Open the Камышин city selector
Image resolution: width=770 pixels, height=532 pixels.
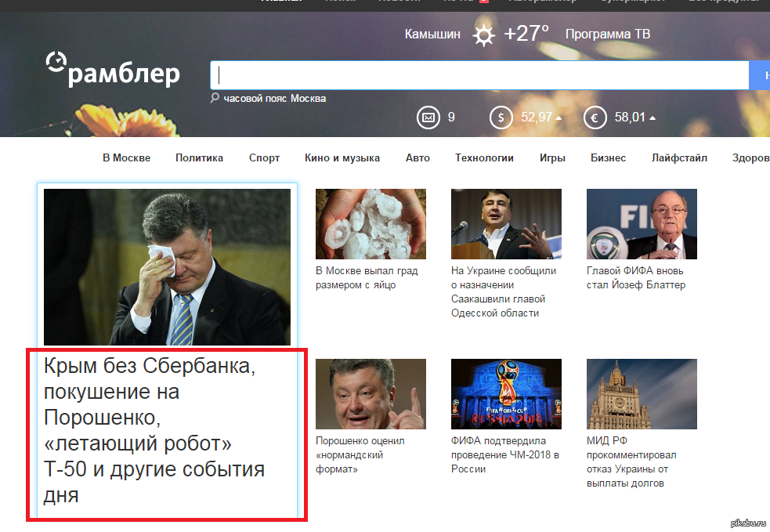[432, 34]
